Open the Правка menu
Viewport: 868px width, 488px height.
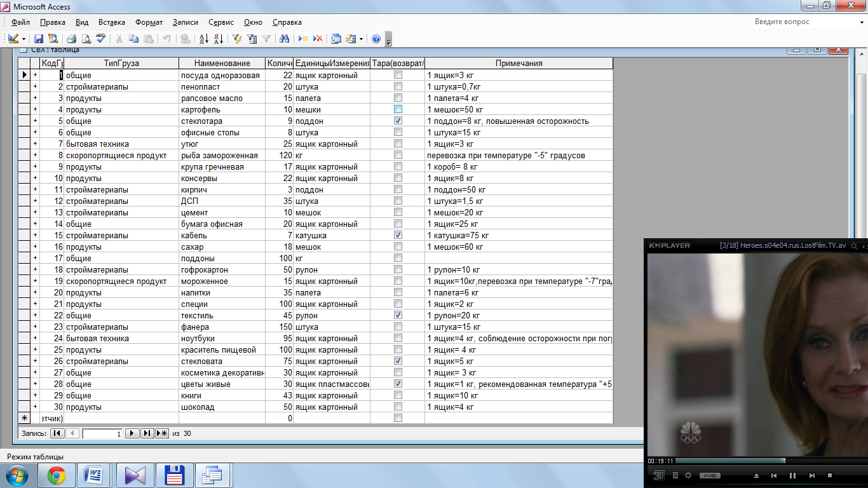[52, 22]
